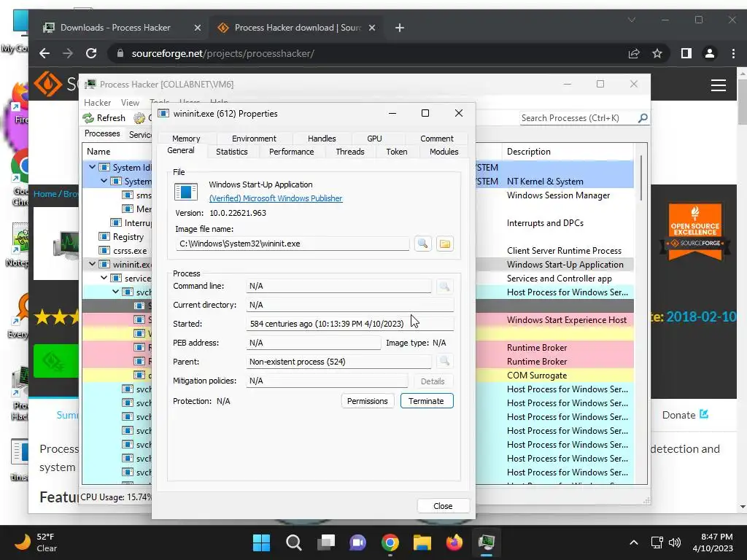Select the Processes tab in main window
The height and width of the screenshot is (560, 747).
coord(102,133)
